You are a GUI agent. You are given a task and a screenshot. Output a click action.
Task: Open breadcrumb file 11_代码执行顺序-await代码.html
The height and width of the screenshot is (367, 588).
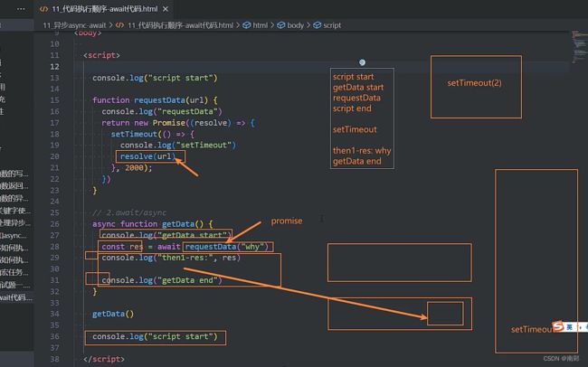click(180, 25)
